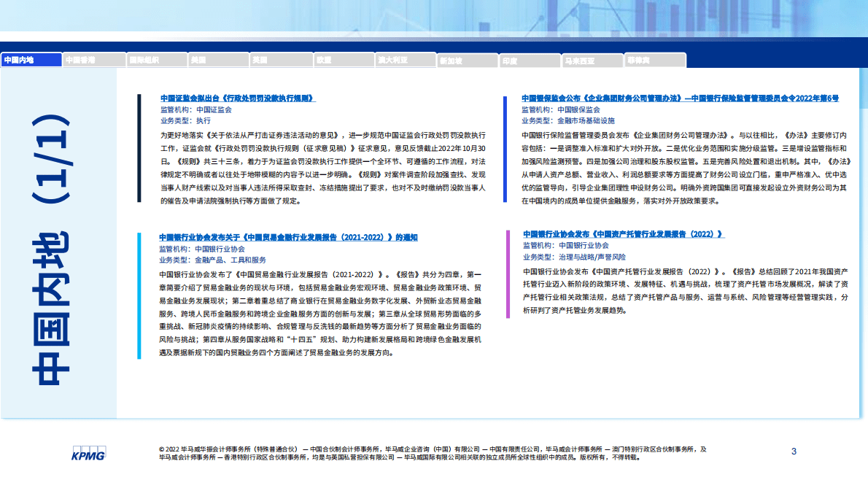Switch to the 澳大利亚 tab
Viewport: 868px width, 488px height.
[405, 60]
